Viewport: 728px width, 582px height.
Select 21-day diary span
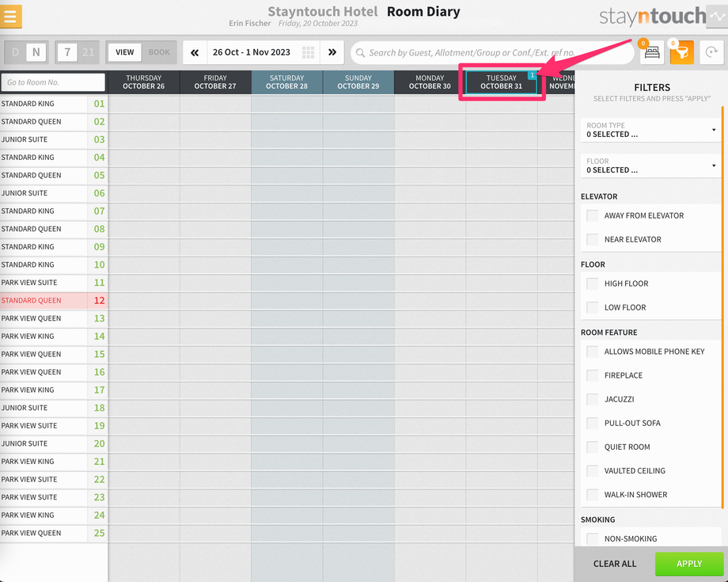[x=88, y=52]
